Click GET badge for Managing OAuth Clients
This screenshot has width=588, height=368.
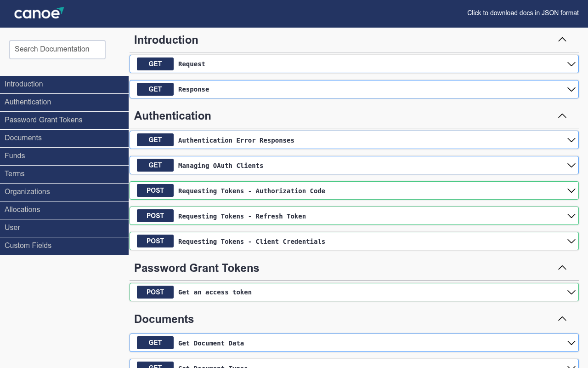[155, 165]
